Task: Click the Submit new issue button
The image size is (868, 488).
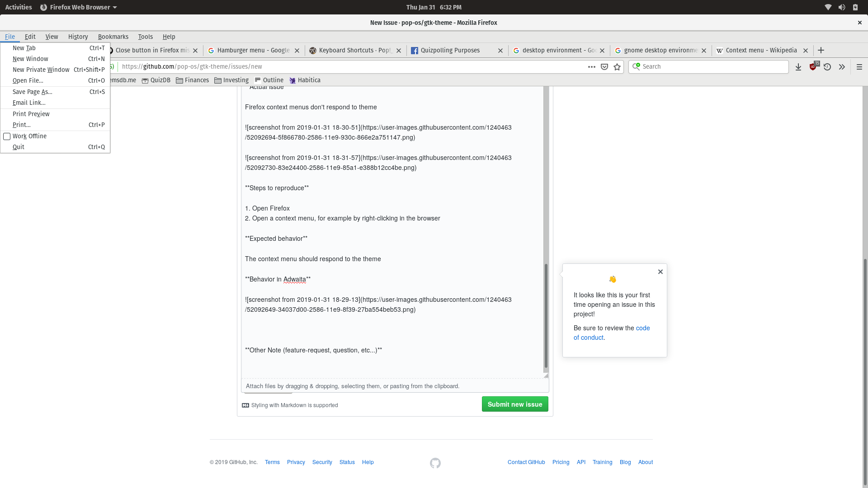Action: tap(515, 404)
